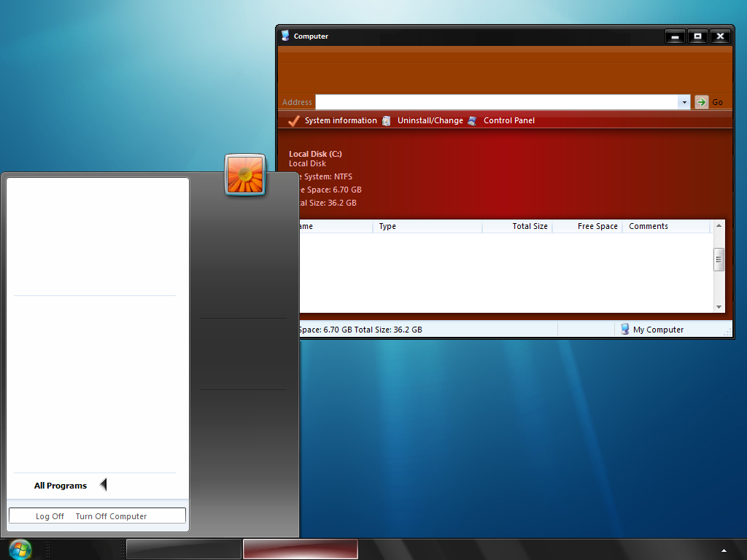Click Turn Off Computer
Screen dimensions: 747x560
tap(111, 516)
